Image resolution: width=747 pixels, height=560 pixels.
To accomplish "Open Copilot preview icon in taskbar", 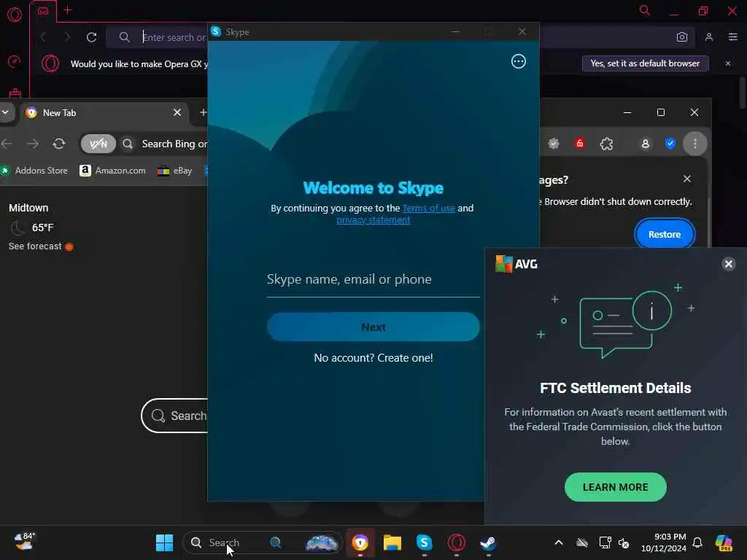I will 724,542.
